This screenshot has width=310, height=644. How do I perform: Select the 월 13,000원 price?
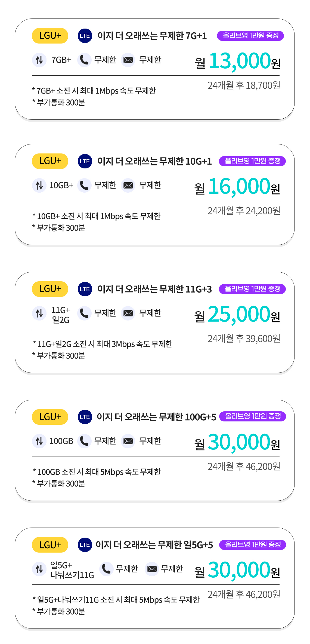click(237, 61)
